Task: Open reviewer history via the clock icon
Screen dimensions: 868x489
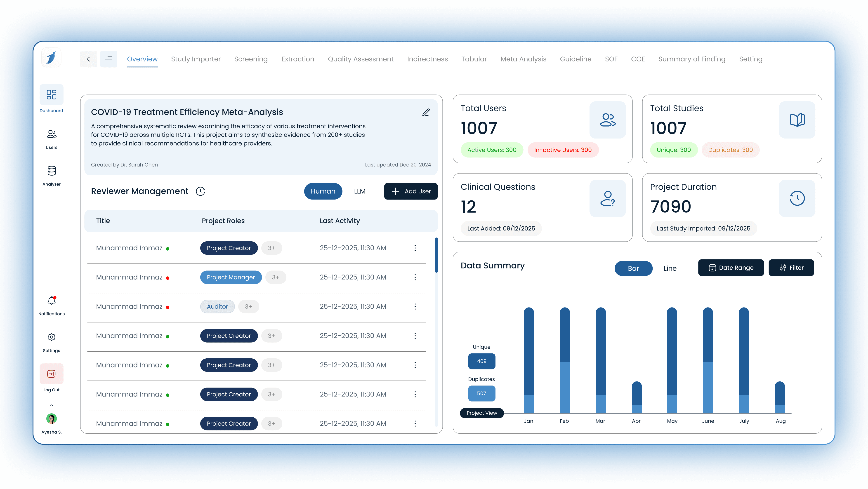Action: coord(200,191)
